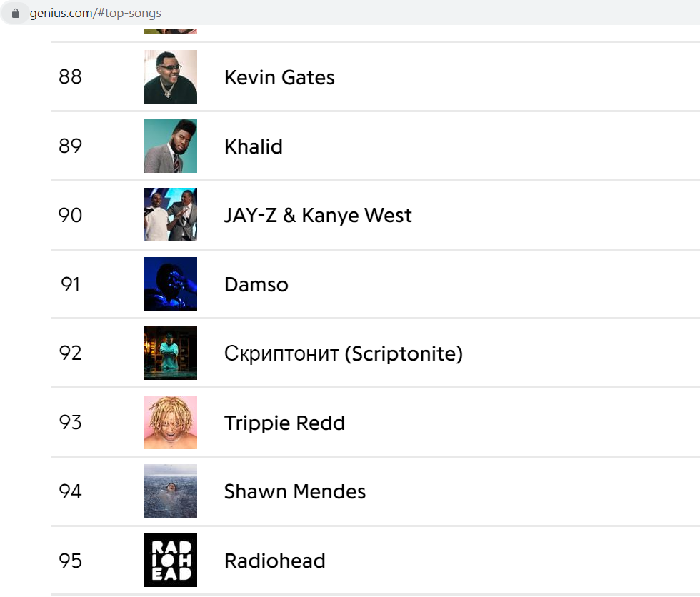
Task: Open Khalid artist photo
Action: pos(170,146)
